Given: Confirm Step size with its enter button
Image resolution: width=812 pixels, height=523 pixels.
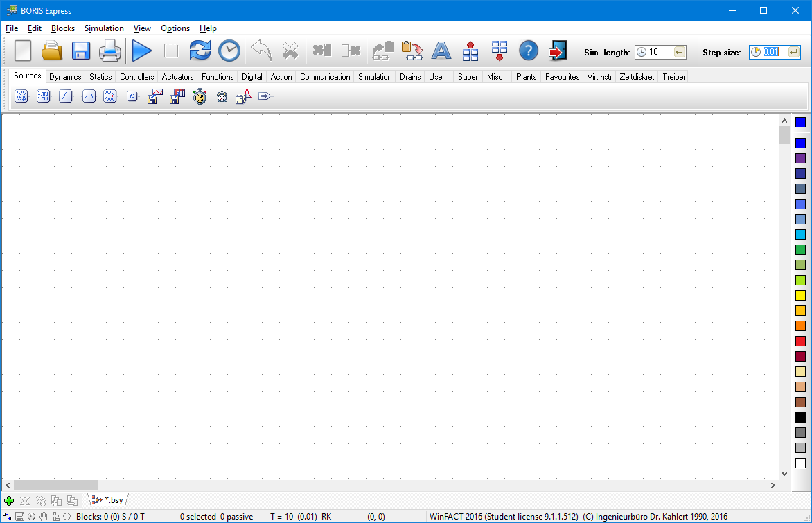Looking at the screenshot, I should point(793,52).
